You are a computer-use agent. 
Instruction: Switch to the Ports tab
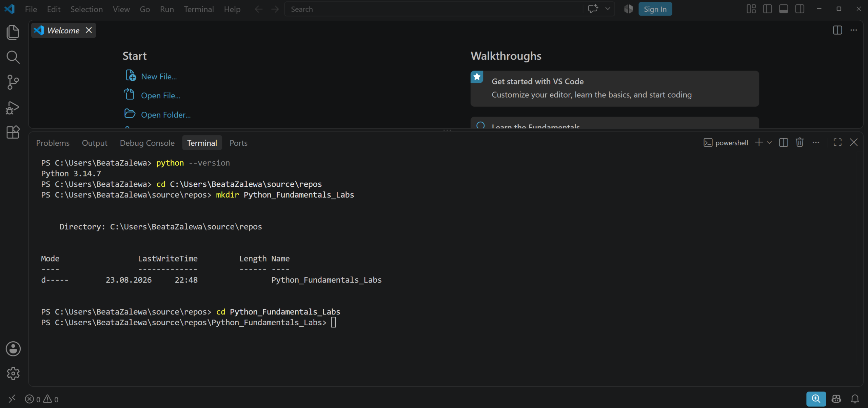(238, 143)
